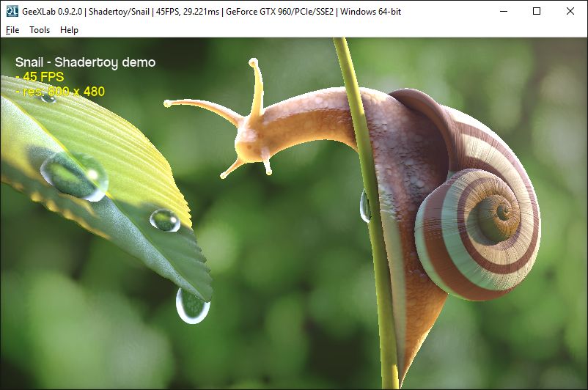
Task: Maximize the GeeXLab window
Action: [x=537, y=11]
